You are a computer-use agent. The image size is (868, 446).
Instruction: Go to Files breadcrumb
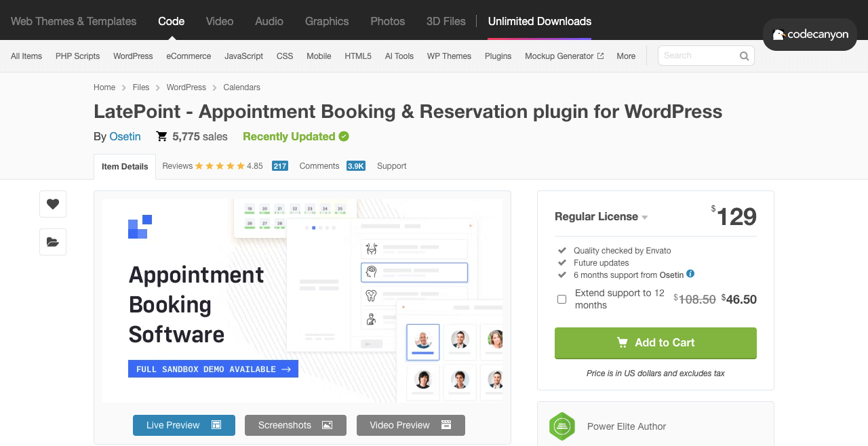141,87
